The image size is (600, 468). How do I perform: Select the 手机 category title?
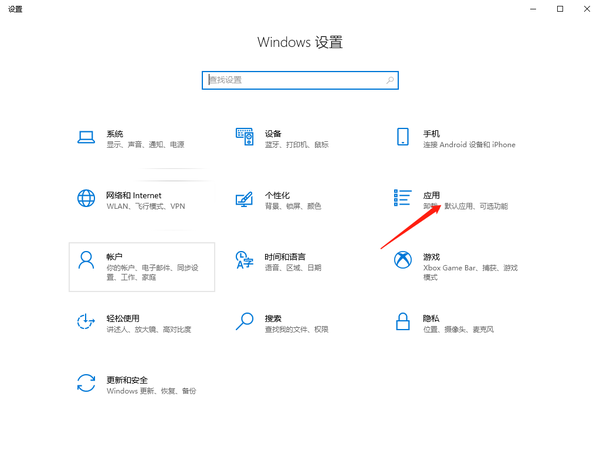431,134
